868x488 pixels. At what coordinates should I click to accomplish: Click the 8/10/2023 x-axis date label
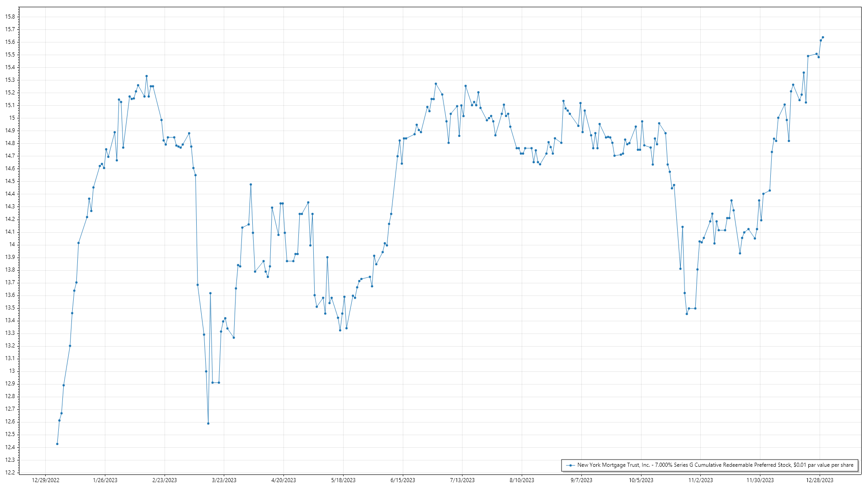point(522,480)
